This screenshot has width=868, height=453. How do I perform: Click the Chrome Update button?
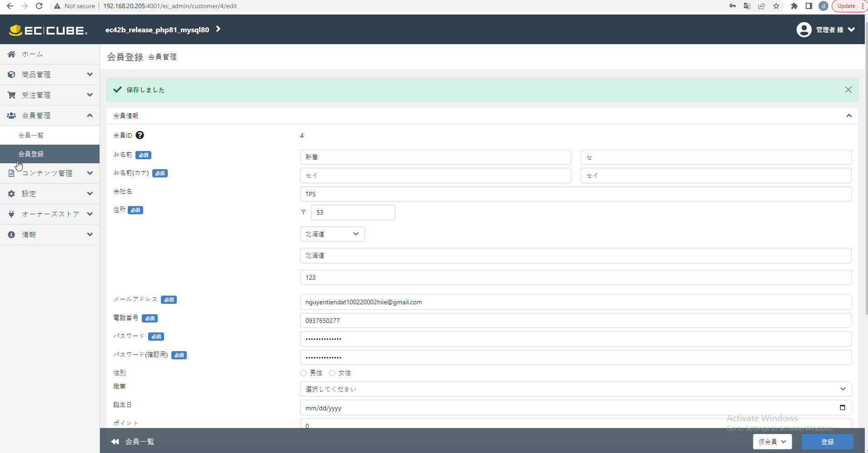click(x=849, y=6)
